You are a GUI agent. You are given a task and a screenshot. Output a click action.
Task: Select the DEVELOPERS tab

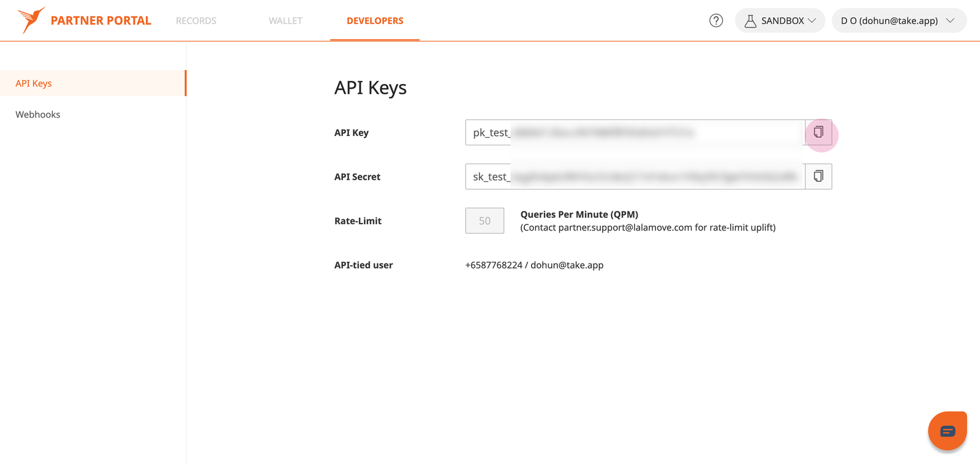click(x=375, y=21)
